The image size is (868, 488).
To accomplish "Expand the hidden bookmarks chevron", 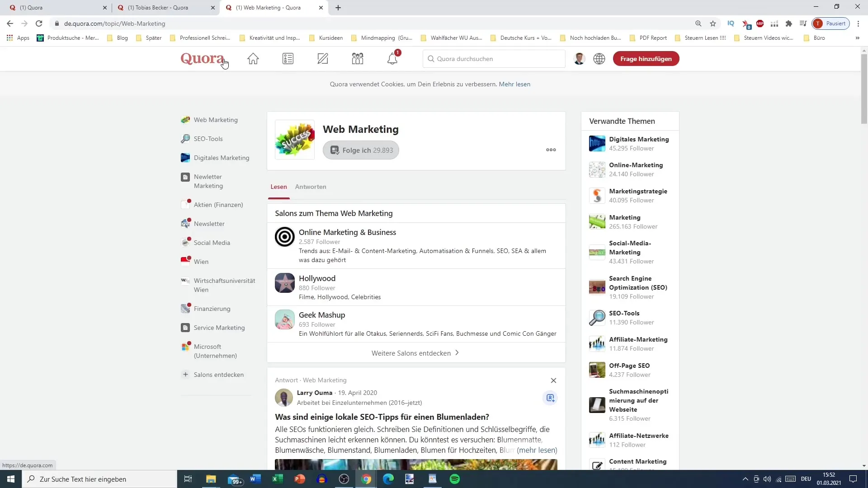I will 857,38.
